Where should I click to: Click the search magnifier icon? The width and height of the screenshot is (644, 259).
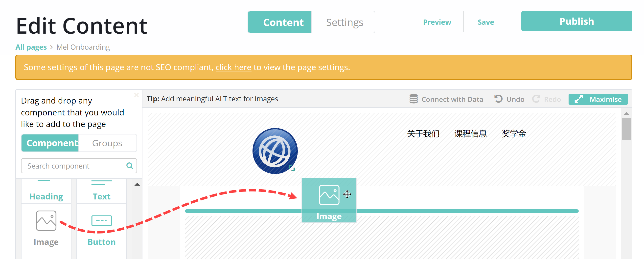pos(130,166)
